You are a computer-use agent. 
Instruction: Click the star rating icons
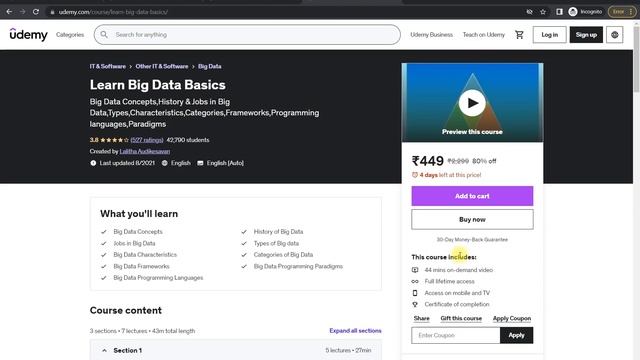[114, 140]
